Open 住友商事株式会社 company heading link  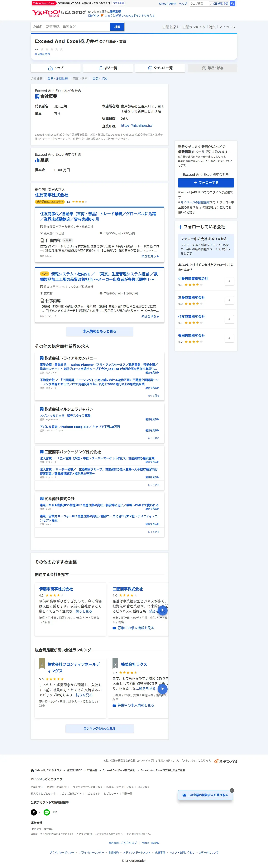click(x=52, y=195)
